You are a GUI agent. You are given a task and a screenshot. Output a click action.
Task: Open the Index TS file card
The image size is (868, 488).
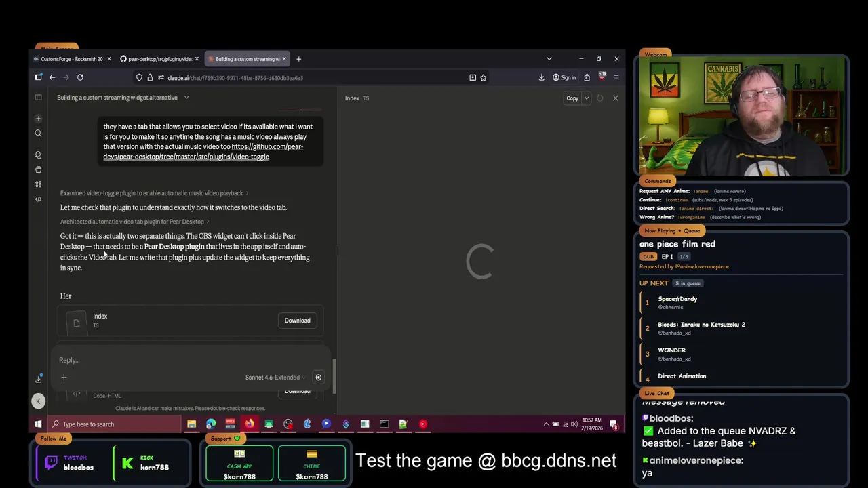190,321
